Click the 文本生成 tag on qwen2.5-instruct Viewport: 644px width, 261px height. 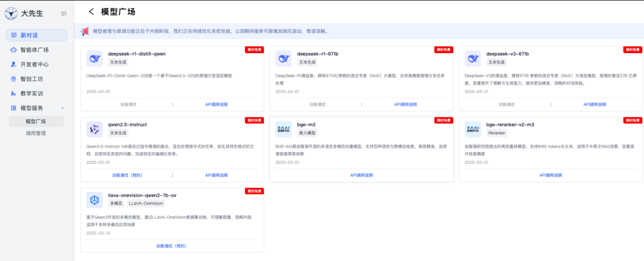(x=118, y=133)
